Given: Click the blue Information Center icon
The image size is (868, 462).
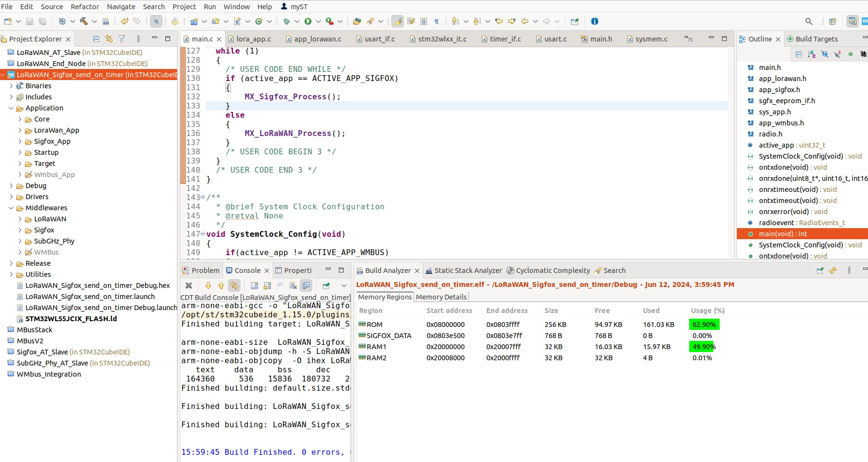Looking at the screenshot, I should 595,21.
